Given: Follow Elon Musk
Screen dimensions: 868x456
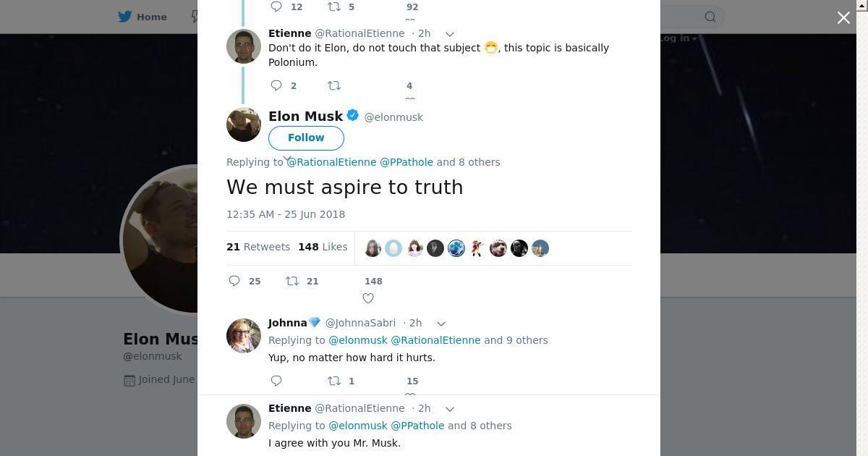Looking at the screenshot, I should point(306,138).
